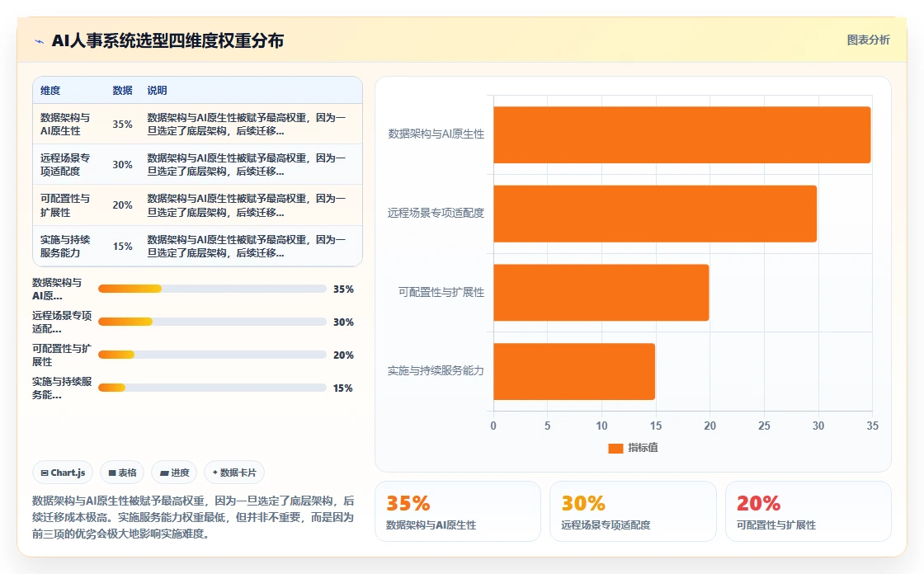This screenshot has height=574, width=924.
Task: Open the 20% 可配置性与扩展性 stat card
Action: click(x=808, y=511)
